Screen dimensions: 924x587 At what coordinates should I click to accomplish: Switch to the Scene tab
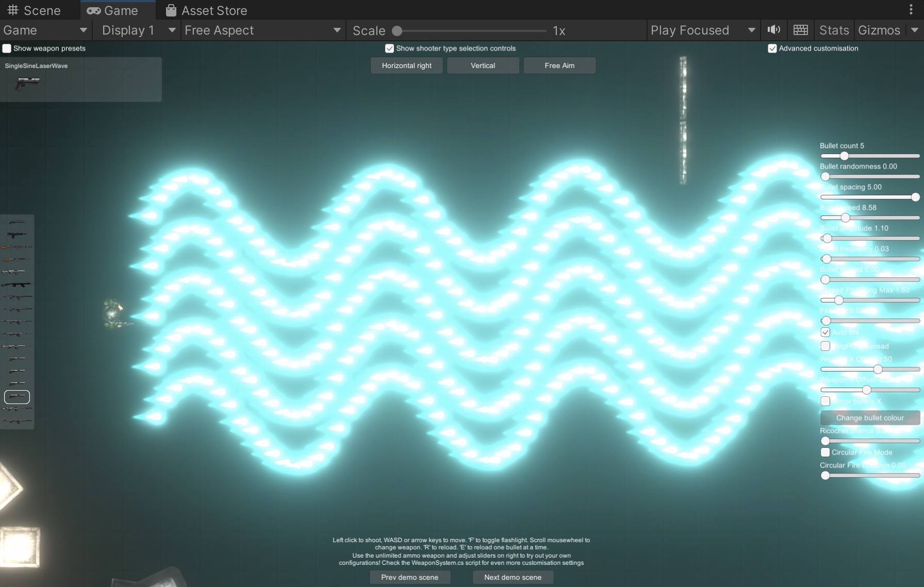[x=34, y=10]
